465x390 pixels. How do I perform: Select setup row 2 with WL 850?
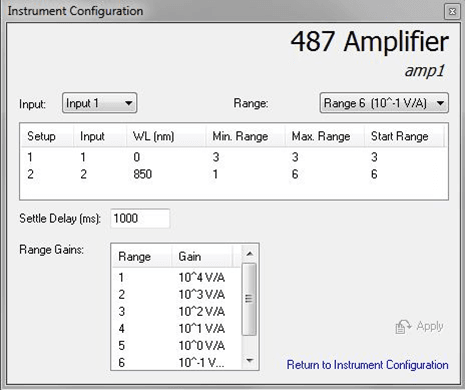click(x=233, y=174)
